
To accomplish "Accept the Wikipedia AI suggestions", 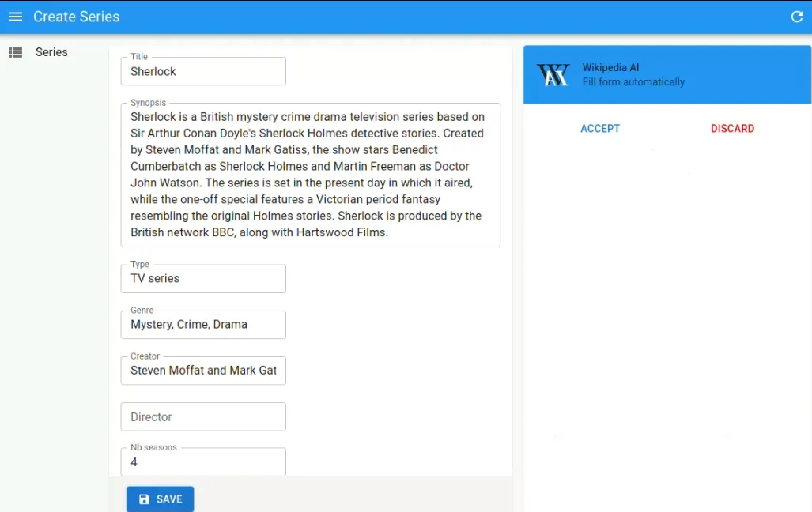I will [x=599, y=129].
